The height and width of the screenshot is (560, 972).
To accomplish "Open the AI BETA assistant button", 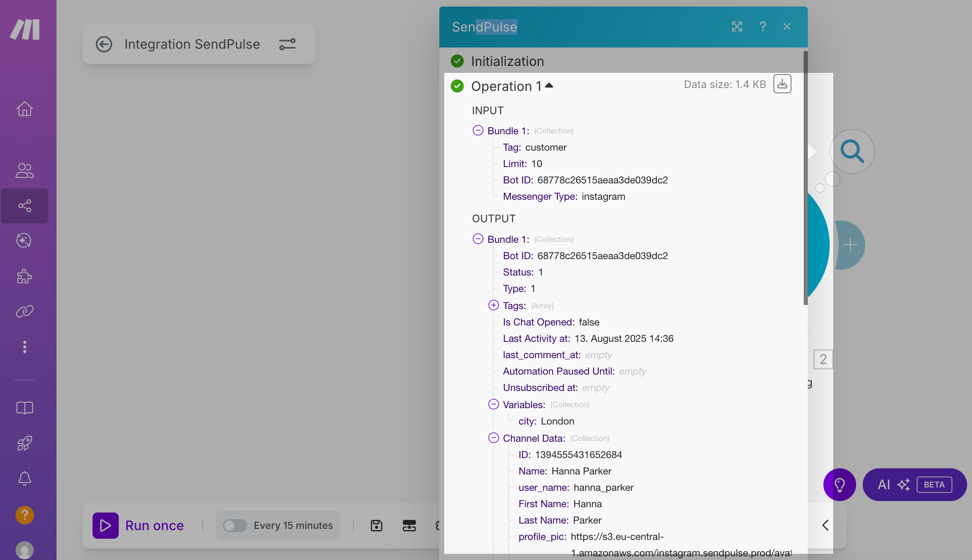I will [x=914, y=484].
